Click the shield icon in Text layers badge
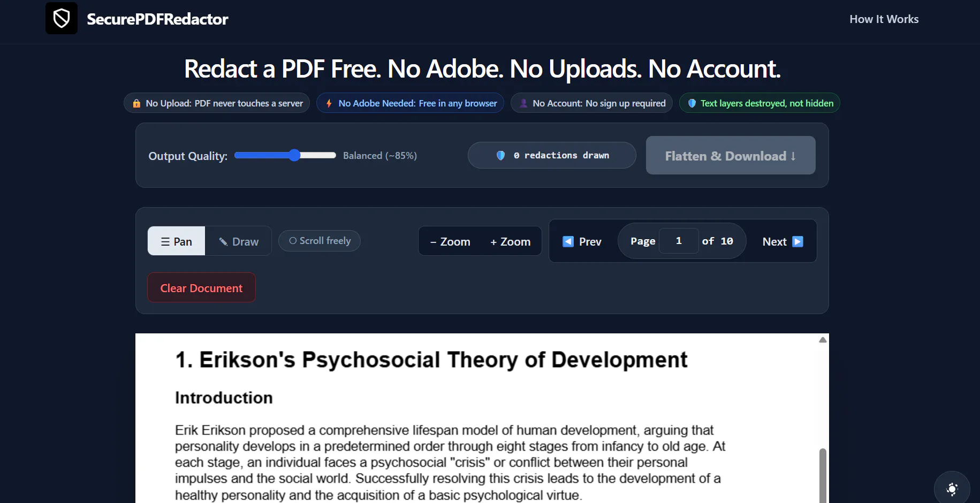The height and width of the screenshot is (503, 980). point(692,103)
